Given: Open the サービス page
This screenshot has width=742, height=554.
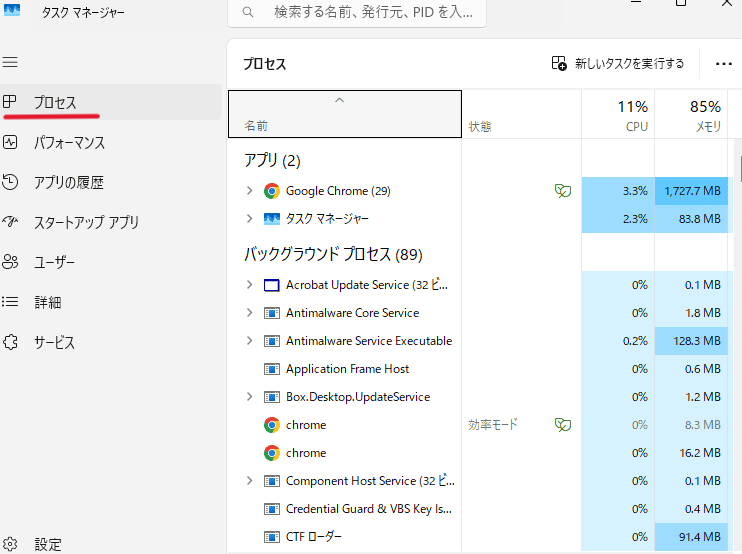Looking at the screenshot, I should pos(111,342).
